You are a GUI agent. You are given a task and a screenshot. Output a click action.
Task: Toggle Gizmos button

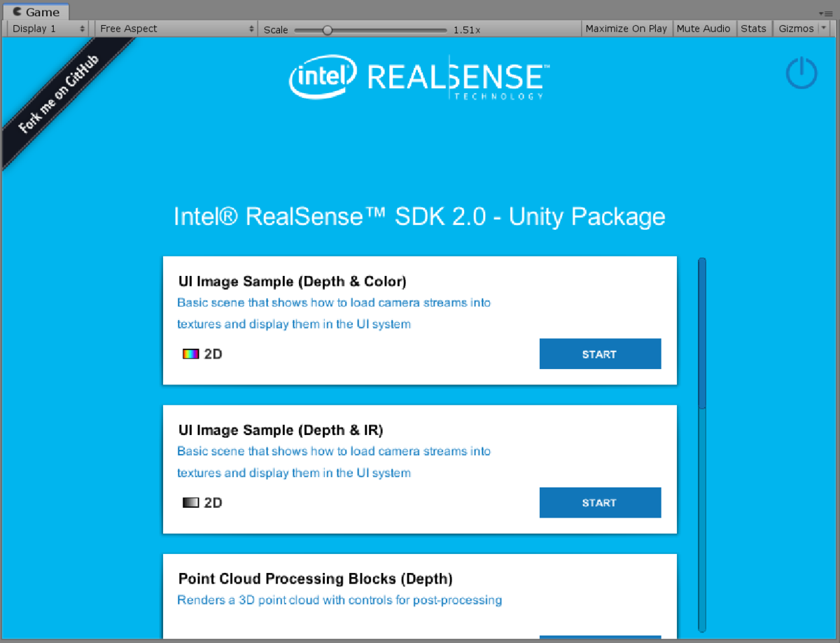(x=796, y=29)
